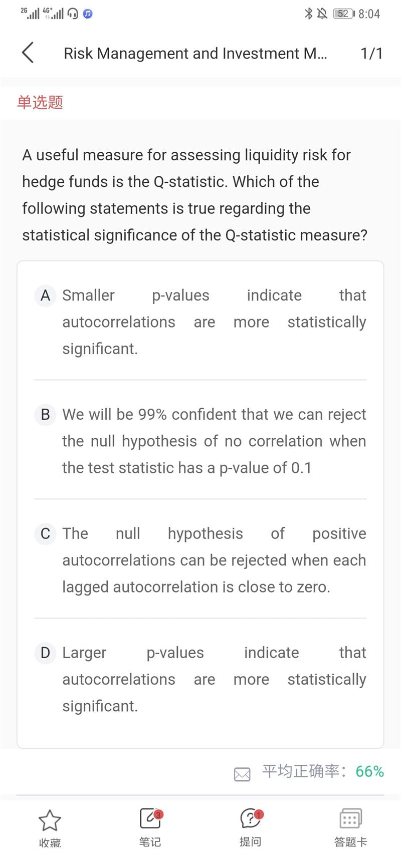401x868 pixels.
Task: Open the notes pencil icon
Action: [150, 818]
